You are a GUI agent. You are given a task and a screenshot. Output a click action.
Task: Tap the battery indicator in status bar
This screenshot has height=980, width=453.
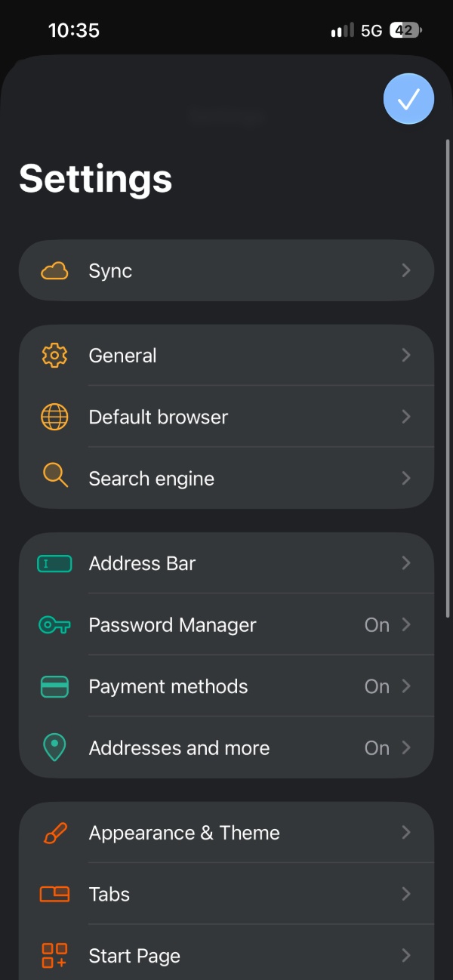point(405,30)
